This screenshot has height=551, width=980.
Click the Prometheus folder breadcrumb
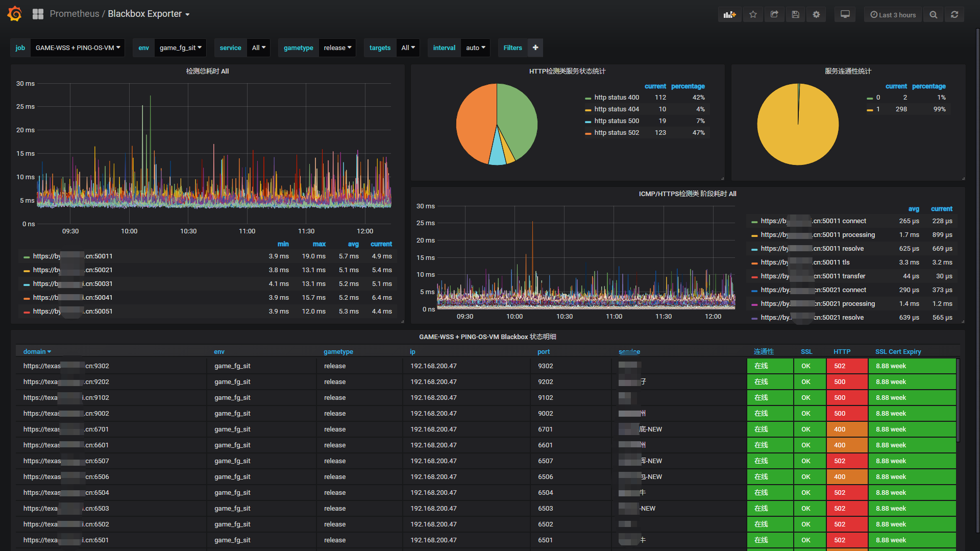point(75,14)
